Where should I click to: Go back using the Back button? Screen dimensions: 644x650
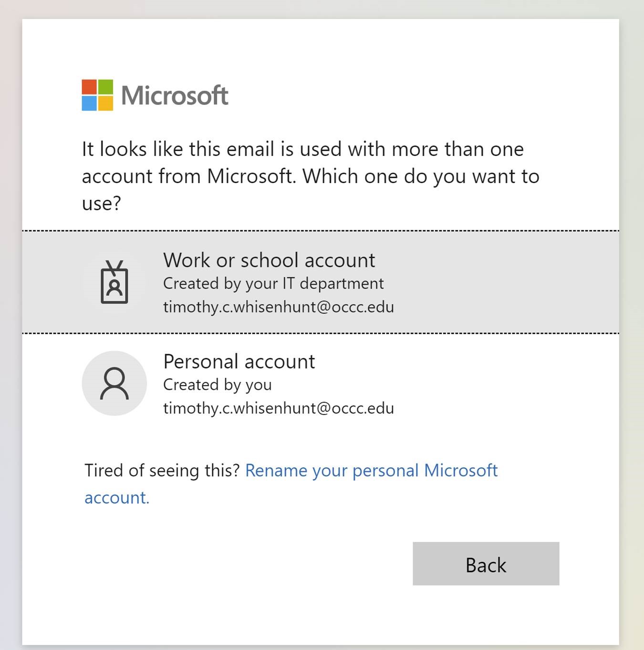click(486, 564)
